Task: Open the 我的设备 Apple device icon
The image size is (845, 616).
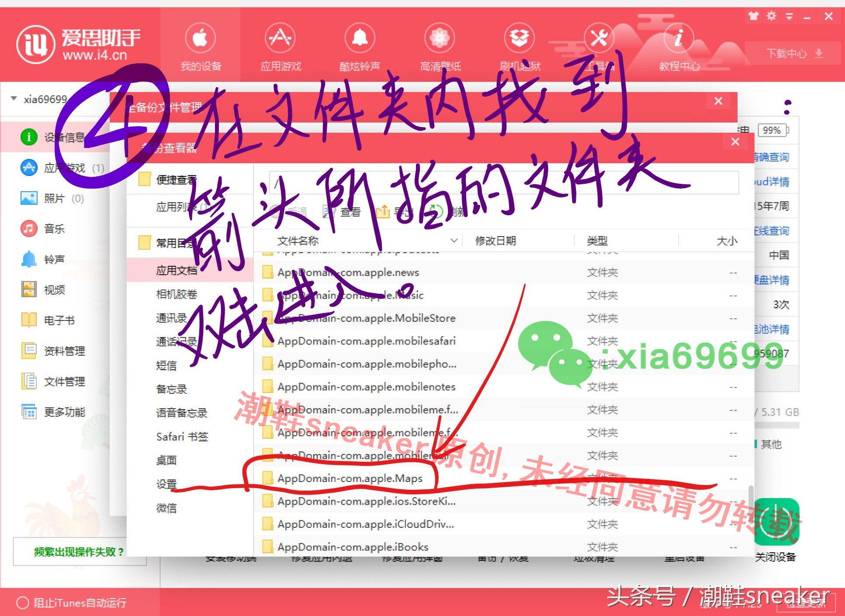Action: pyautogui.click(x=201, y=38)
